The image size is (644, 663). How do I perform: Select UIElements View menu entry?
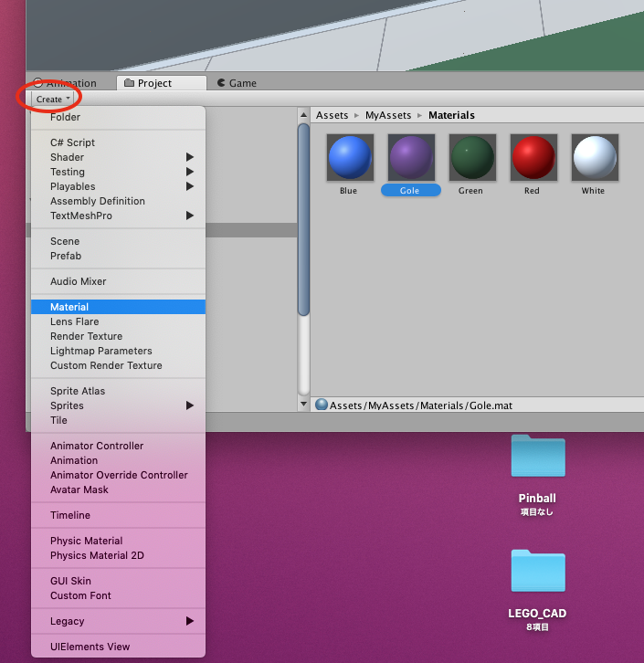(119, 647)
